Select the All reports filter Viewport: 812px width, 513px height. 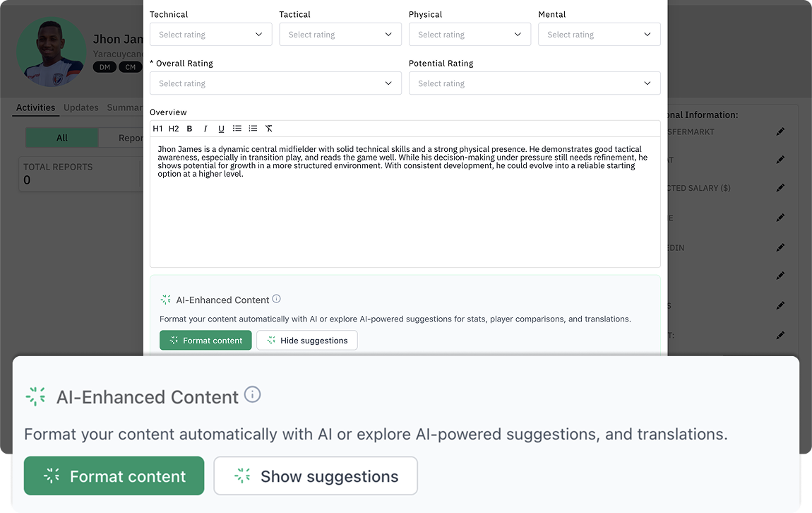click(61, 138)
